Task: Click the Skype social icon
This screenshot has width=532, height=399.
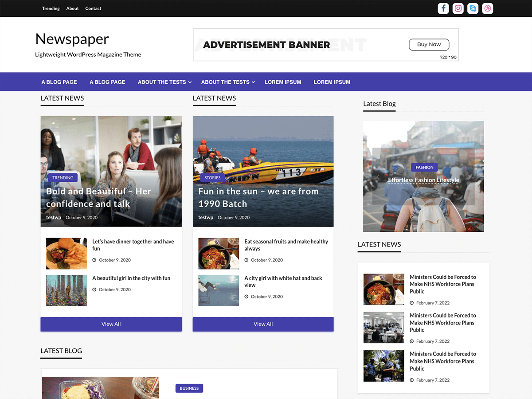Action: (x=473, y=8)
